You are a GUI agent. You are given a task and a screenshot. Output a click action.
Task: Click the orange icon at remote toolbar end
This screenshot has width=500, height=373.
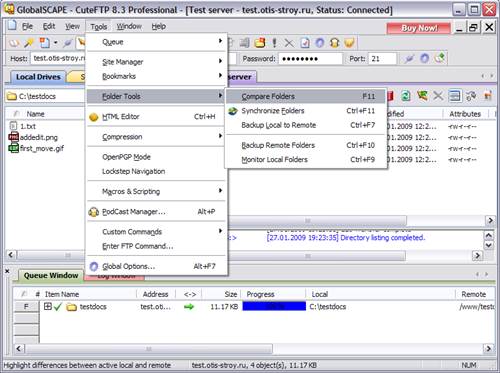(x=488, y=96)
